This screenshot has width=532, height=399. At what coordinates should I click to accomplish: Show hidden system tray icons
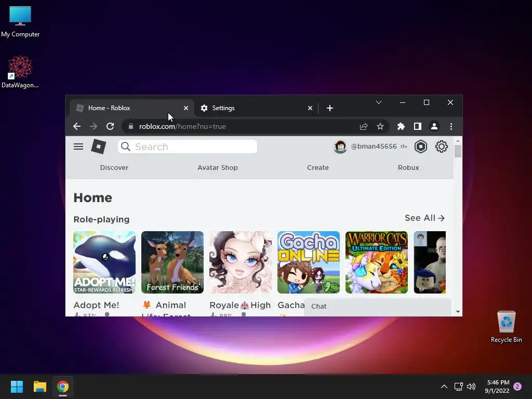pos(444,387)
